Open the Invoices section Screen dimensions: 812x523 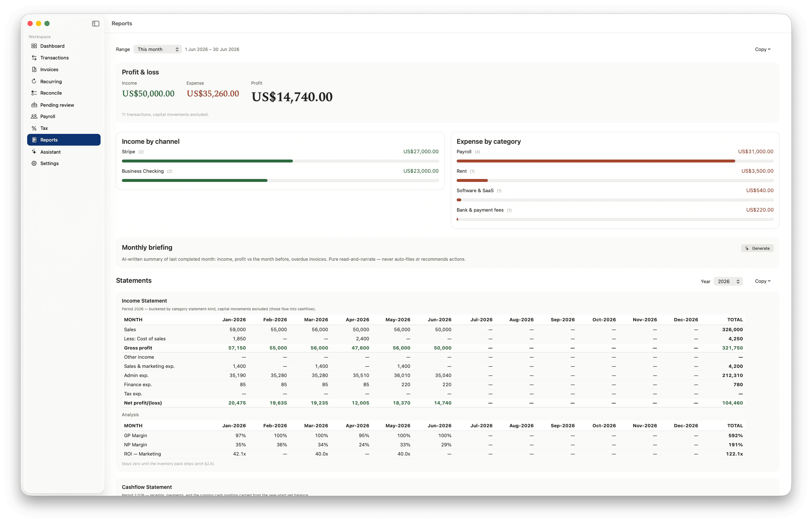pos(64,69)
